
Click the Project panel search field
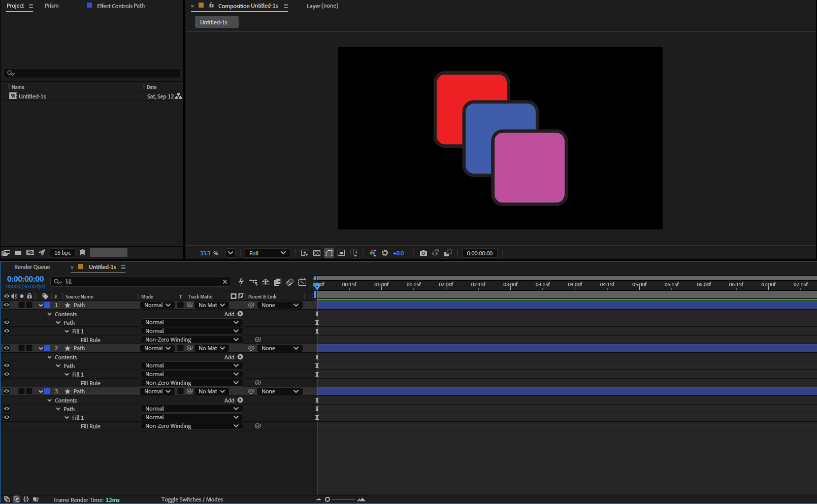click(92, 73)
